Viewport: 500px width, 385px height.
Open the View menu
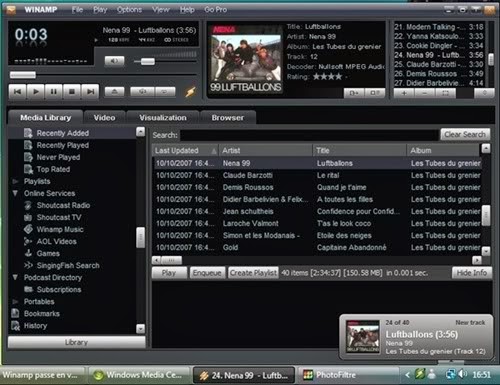tap(161, 10)
